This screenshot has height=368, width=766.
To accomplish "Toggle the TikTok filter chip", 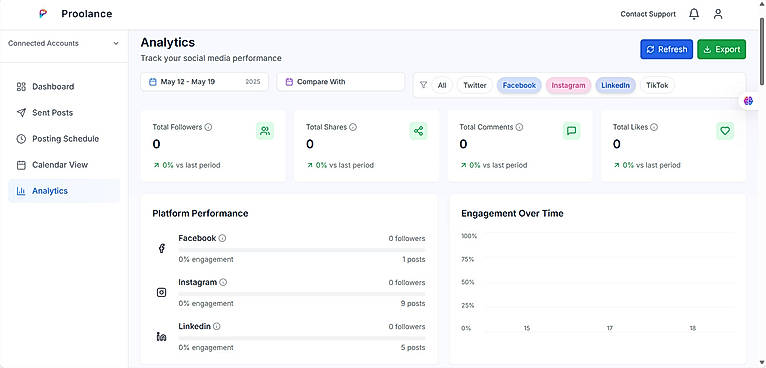I will [x=658, y=86].
